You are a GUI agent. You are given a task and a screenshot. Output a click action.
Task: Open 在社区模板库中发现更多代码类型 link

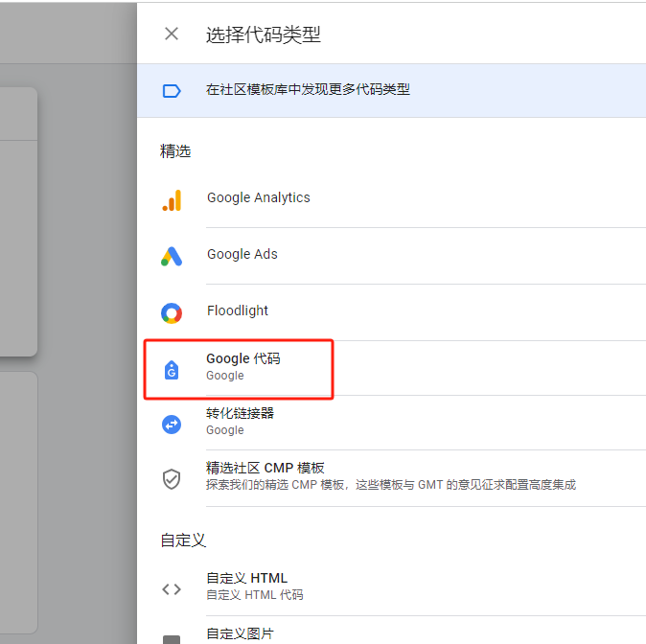coord(308,90)
